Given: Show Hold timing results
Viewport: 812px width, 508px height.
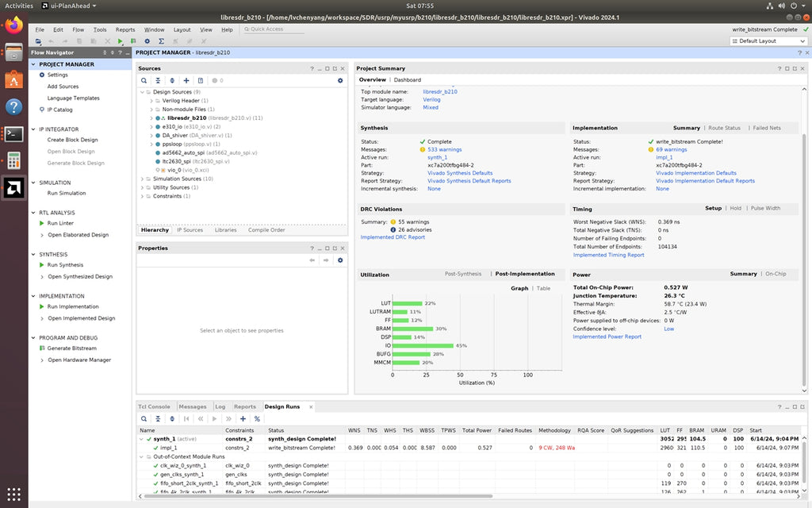Looking at the screenshot, I should 735,208.
